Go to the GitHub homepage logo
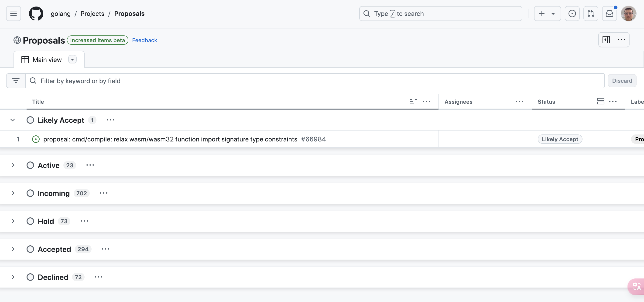 click(x=36, y=14)
